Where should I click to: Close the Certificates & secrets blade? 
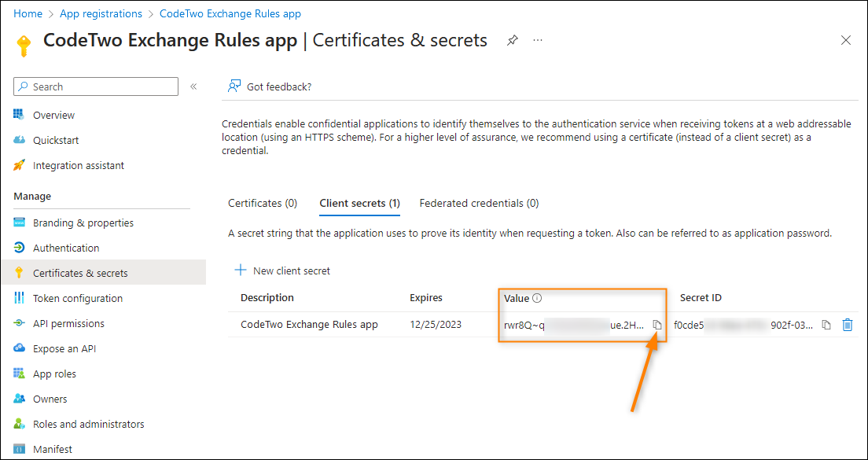coord(845,40)
